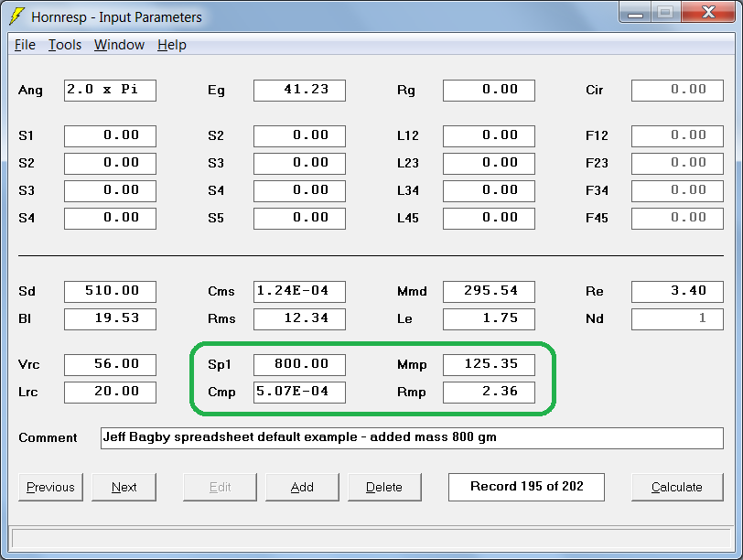743x560 pixels.
Task: Select the Rmp field showing 2.36
Action: pyautogui.click(x=489, y=393)
